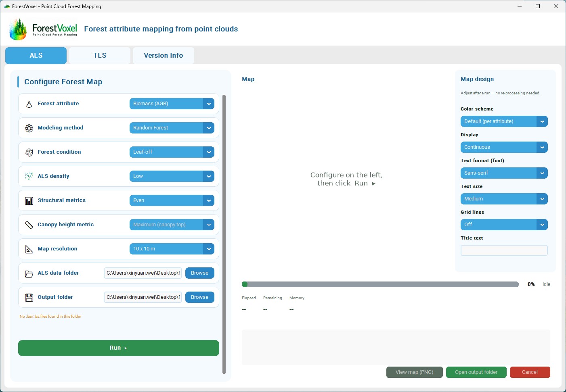Click the ALS data folder icon
The image size is (566, 392).
coord(29,274)
